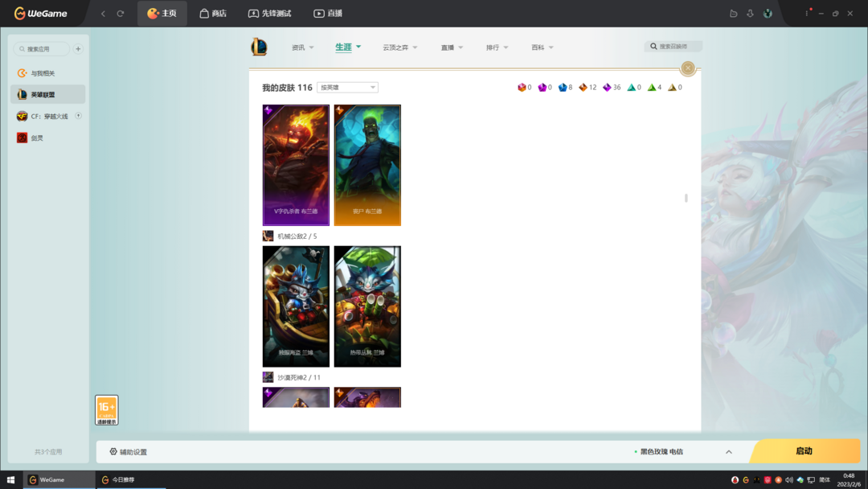
Task: Click the skin list scrollbar handle
Action: pyautogui.click(x=686, y=198)
